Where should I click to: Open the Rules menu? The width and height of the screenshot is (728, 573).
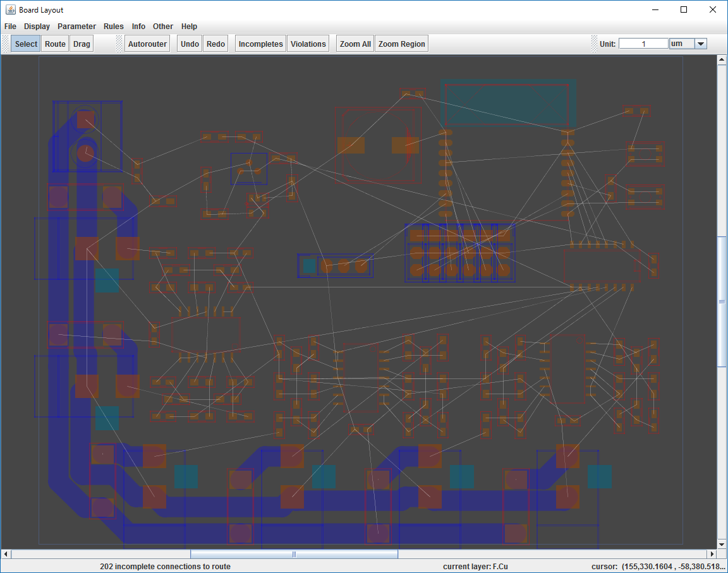(114, 27)
